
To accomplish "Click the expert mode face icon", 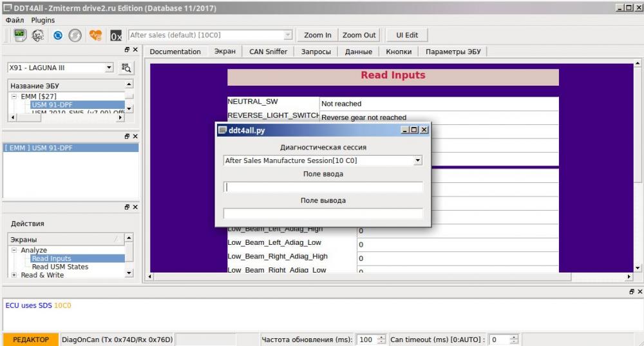I will tap(38, 35).
